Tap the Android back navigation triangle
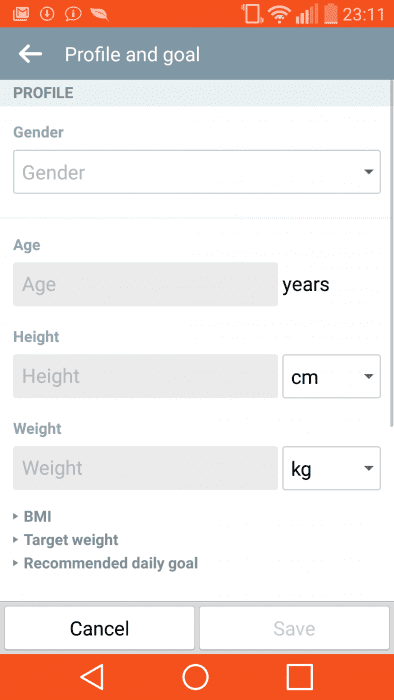The height and width of the screenshot is (700, 394). [92, 677]
